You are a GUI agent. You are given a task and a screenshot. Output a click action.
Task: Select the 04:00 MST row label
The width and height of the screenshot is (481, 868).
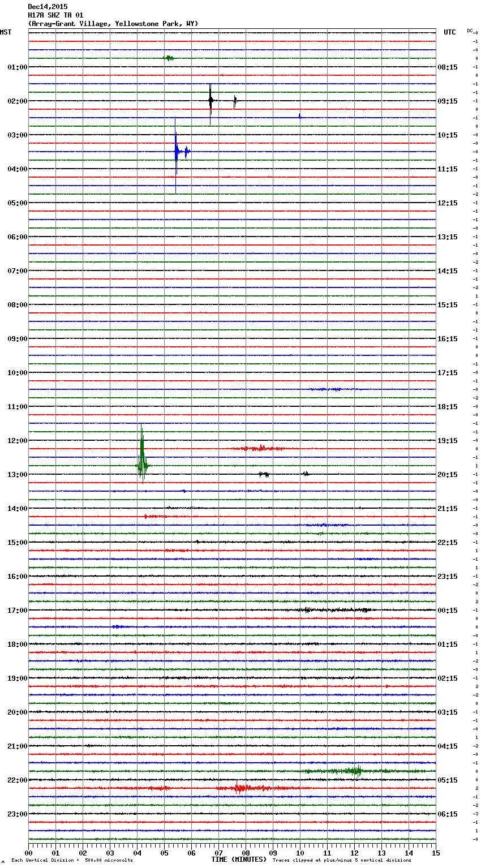pyautogui.click(x=17, y=169)
